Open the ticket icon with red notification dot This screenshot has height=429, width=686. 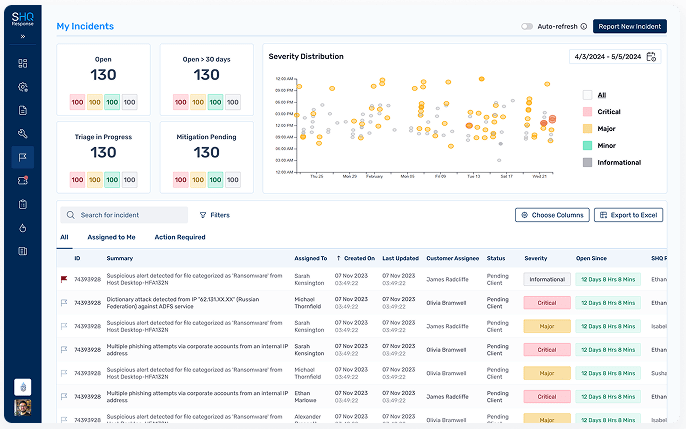pyautogui.click(x=23, y=181)
